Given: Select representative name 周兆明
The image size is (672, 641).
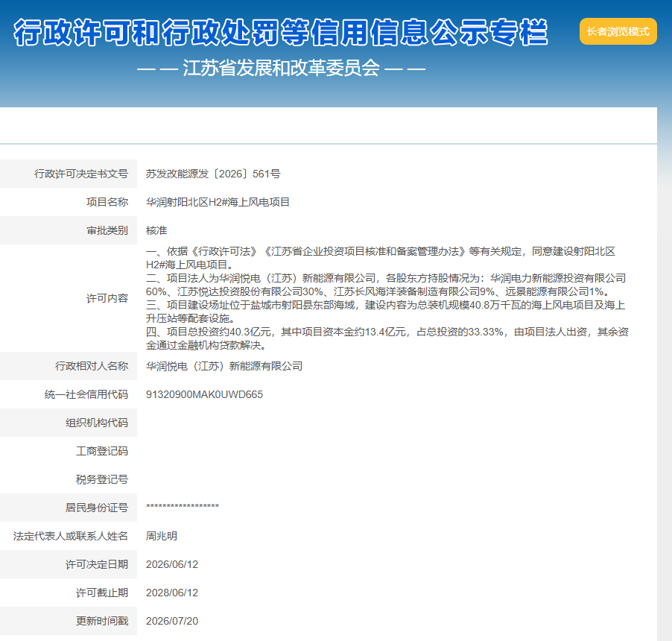Looking at the screenshot, I should point(162,535).
